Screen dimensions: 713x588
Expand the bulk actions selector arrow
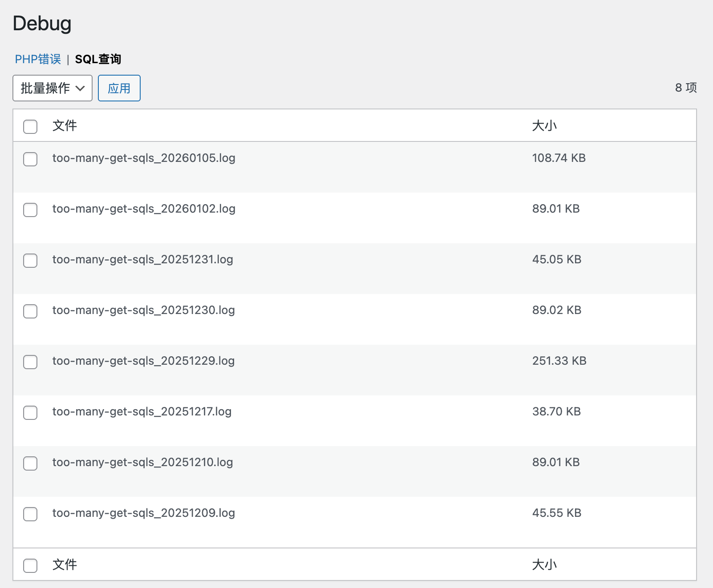(81, 88)
